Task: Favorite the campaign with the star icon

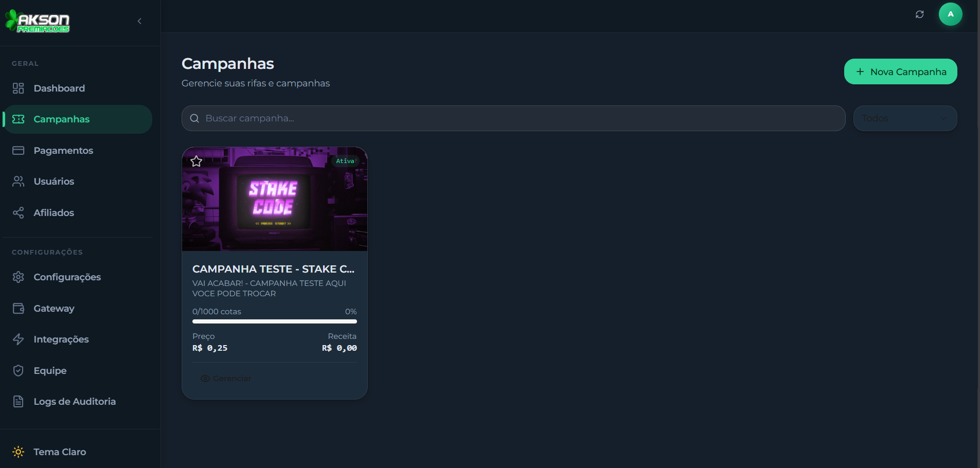Action: [x=196, y=161]
